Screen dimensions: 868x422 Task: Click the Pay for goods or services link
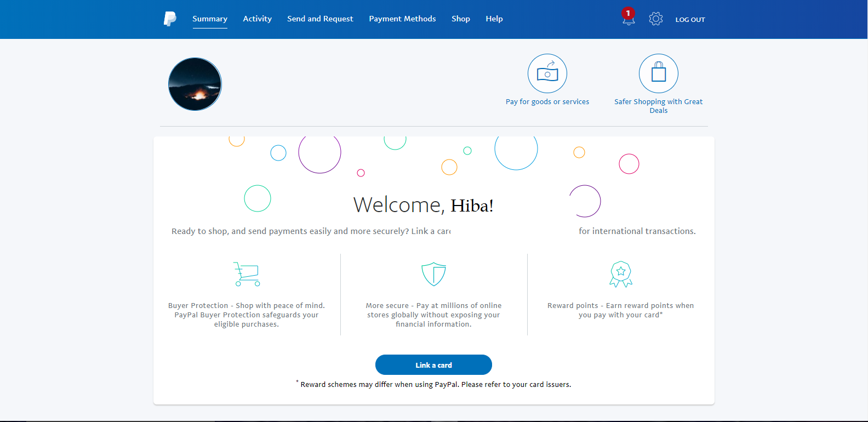pos(547,102)
